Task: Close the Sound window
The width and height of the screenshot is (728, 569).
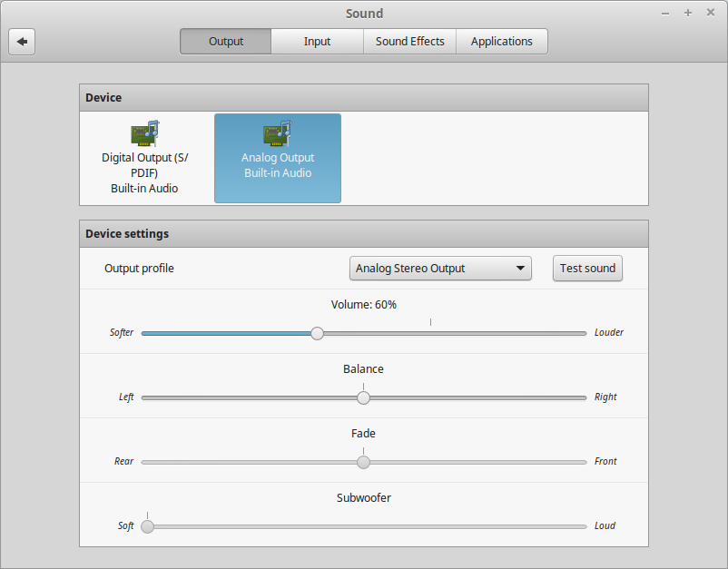Action: (711, 13)
